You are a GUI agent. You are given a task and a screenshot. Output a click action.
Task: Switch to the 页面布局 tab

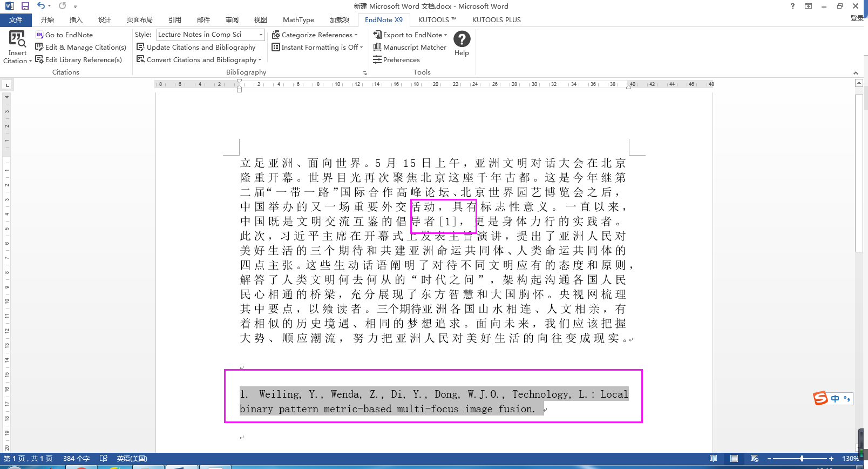tap(140, 20)
